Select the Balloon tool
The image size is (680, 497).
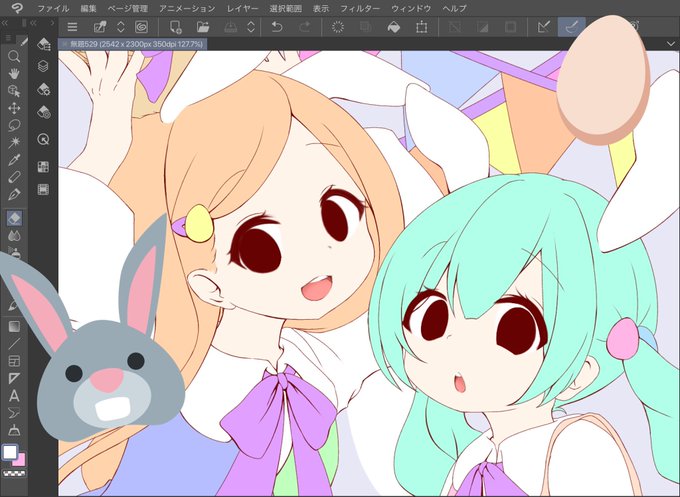(x=14, y=412)
